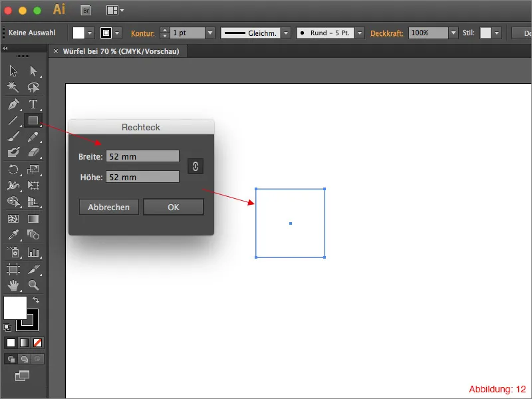Select the Free Transform tool
The image size is (532, 399).
pos(33,186)
